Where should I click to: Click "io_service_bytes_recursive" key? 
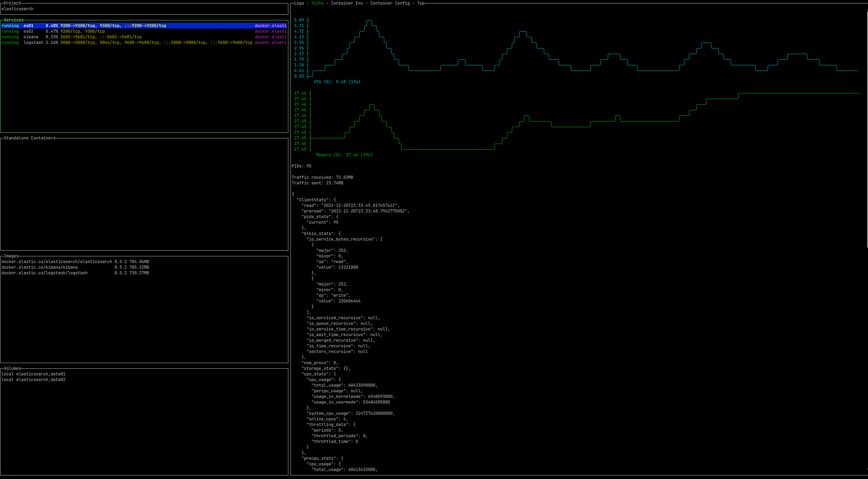[x=342, y=239]
